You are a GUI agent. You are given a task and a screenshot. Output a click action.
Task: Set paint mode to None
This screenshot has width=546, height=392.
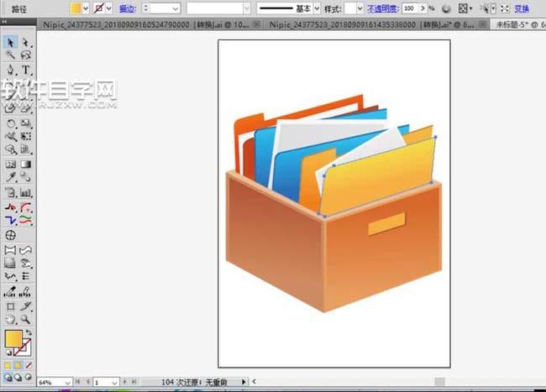point(29,366)
